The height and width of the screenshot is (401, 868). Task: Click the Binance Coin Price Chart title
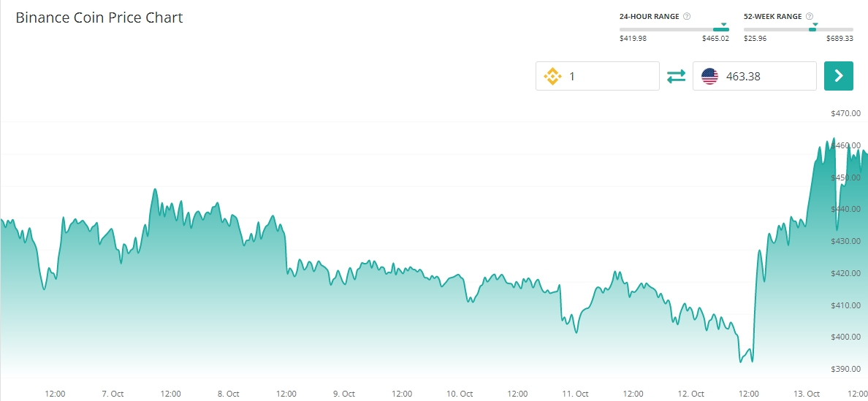click(99, 18)
